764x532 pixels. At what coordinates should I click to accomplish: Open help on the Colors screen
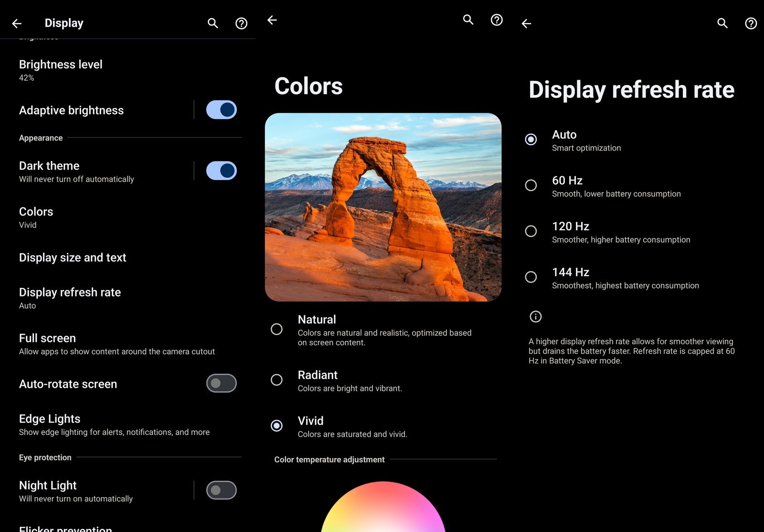(497, 20)
